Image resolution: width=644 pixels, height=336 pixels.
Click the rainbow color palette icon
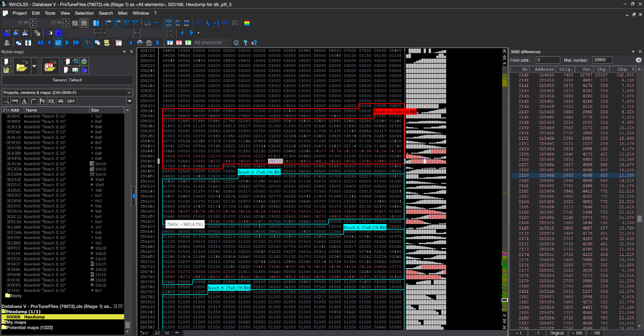point(247,23)
